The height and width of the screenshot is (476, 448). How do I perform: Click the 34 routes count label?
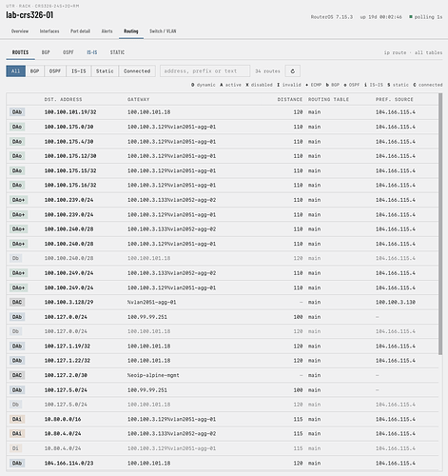click(267, 71)
